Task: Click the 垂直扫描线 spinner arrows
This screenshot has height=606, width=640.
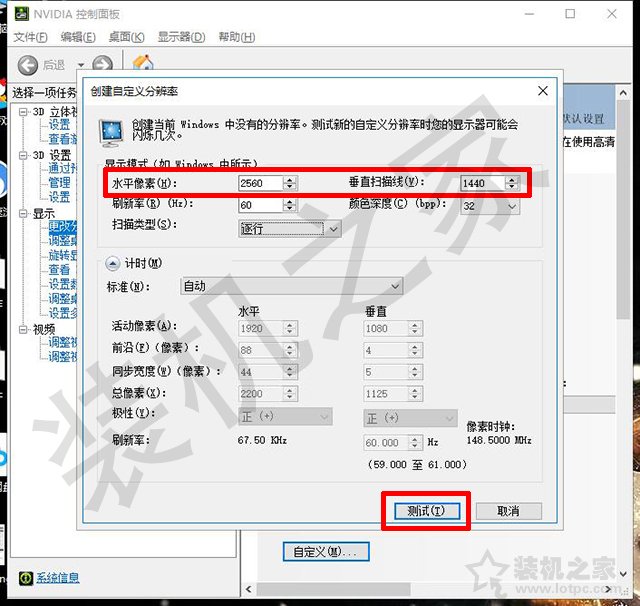Action: click(x=512, y=183)
